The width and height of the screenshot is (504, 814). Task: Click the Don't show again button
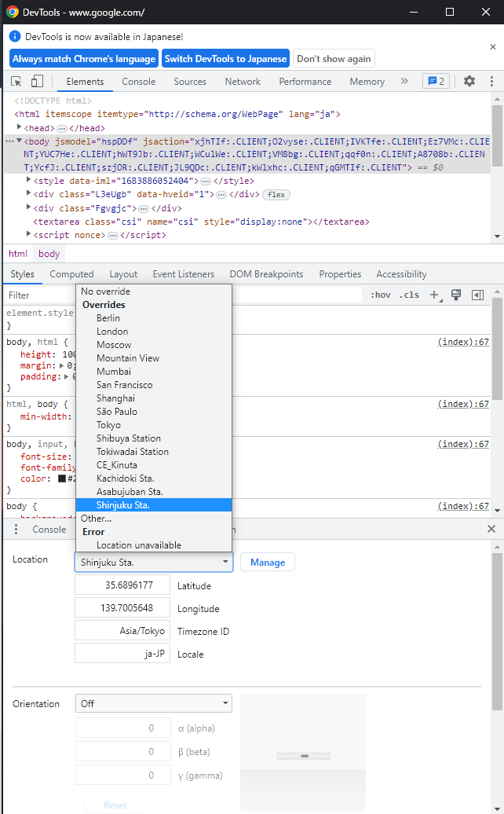334,59
